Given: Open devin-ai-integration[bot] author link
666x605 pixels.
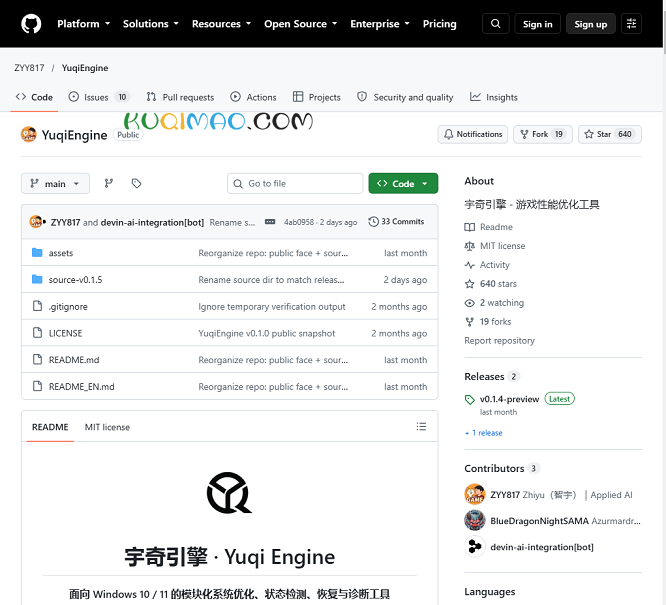Looking at the screenshot, I should coord(152,222).
